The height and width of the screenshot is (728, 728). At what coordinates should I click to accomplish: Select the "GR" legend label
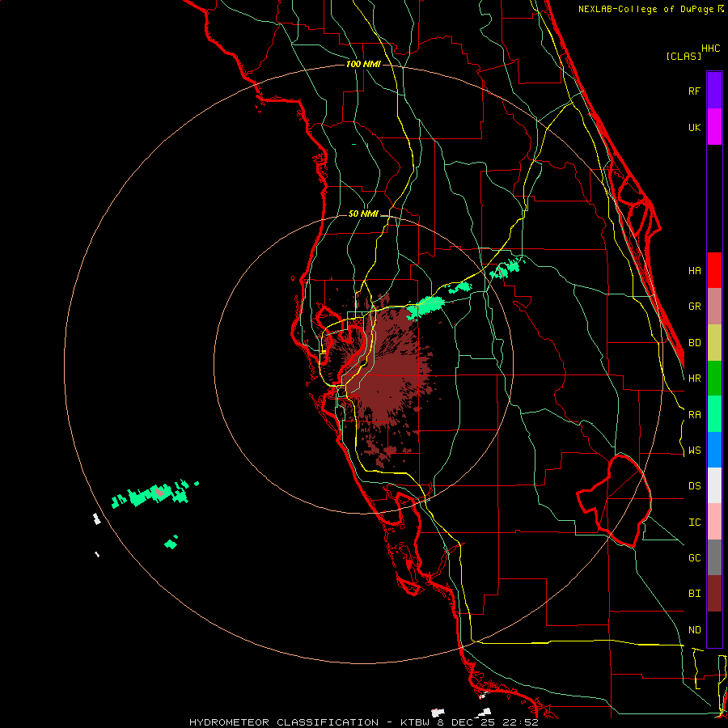(x=694, y=307)
